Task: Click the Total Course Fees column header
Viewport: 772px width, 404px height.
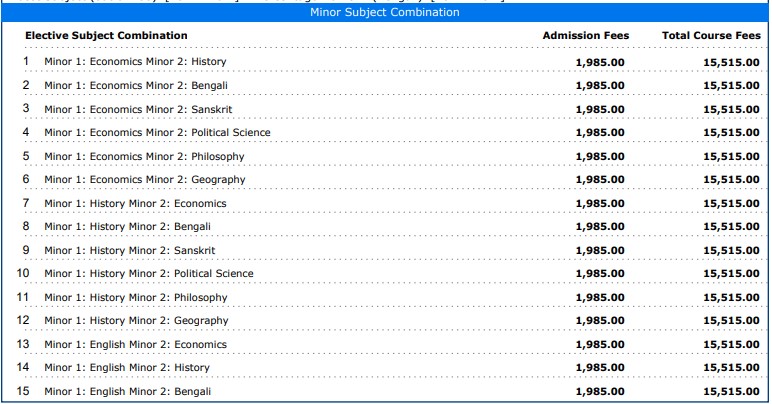Action: [710, 36]
